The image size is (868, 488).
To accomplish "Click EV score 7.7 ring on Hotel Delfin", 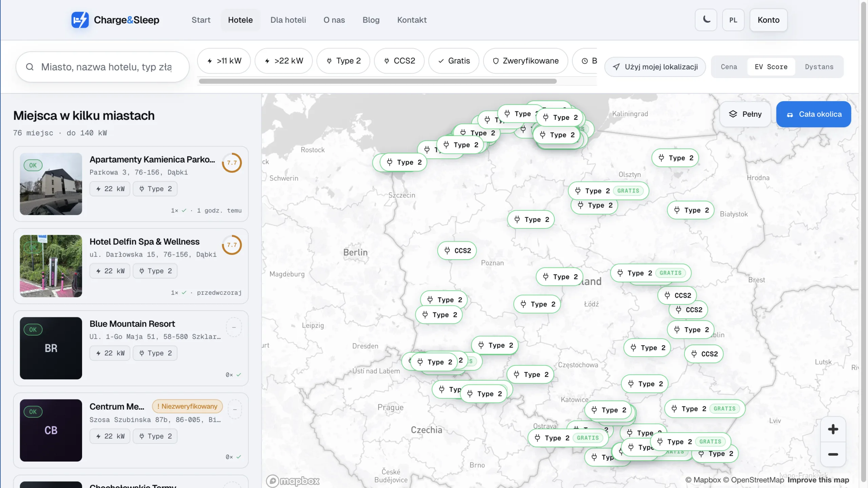I will (x=232, y=245).
